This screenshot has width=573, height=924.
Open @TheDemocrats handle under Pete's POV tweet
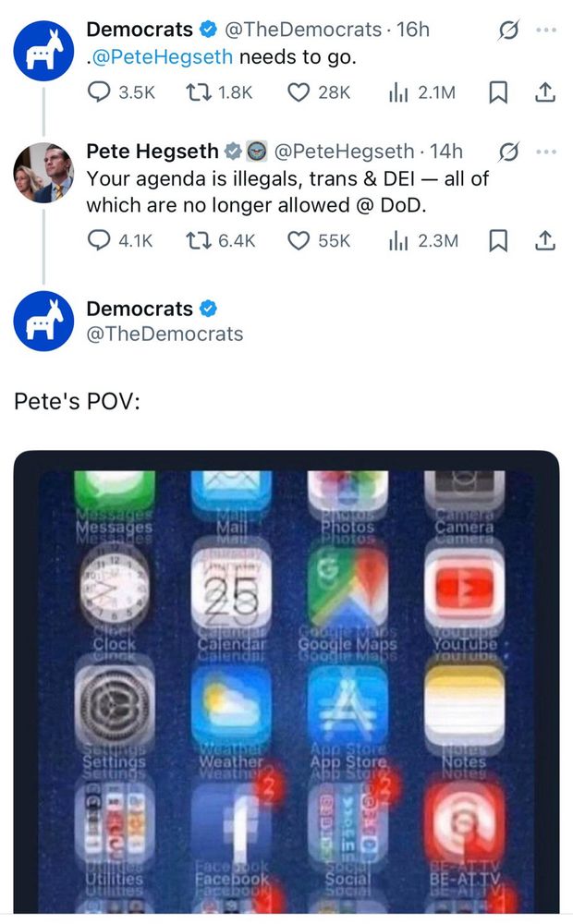point(165,334)
